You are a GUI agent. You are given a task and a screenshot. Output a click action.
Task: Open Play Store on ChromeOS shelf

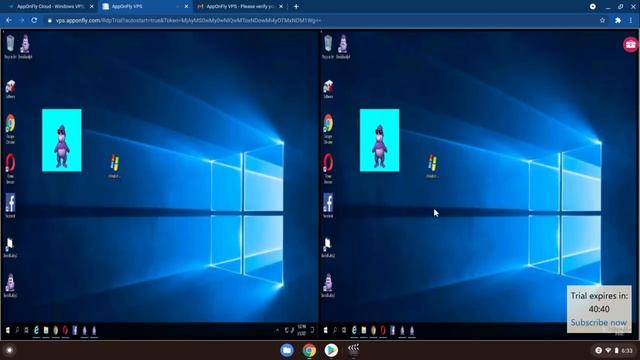[331, 350]
